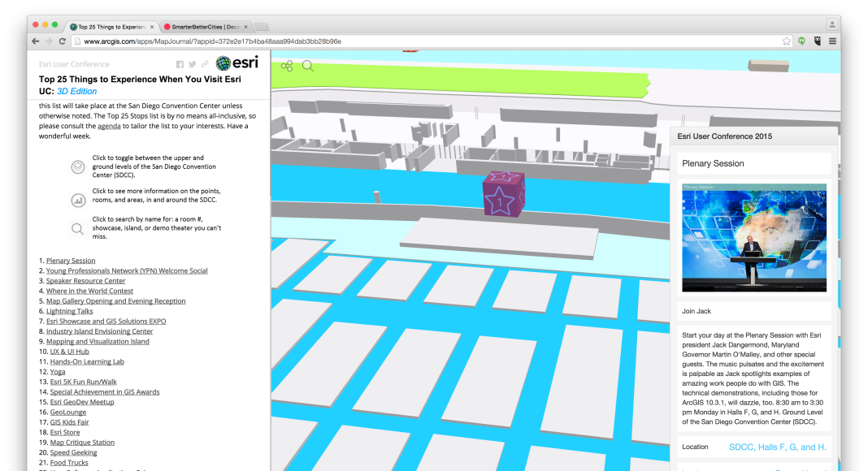Open the Chrome hamburger menu
Image resolution: width=868 pixels, height=471 pixels.
tap(832, 41)
